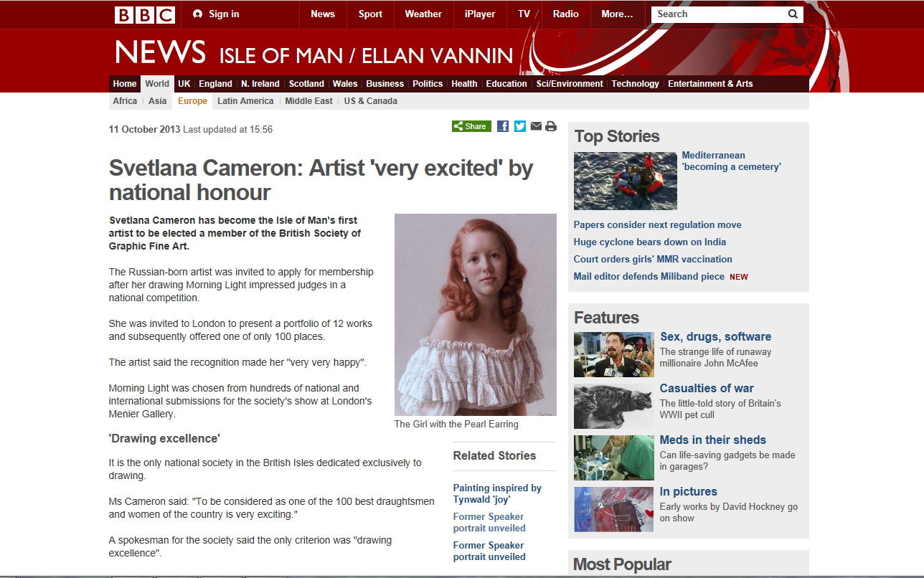Open 'Sex, drugs, software' feature
Screen dimensions: 924x578
[716, 336]
